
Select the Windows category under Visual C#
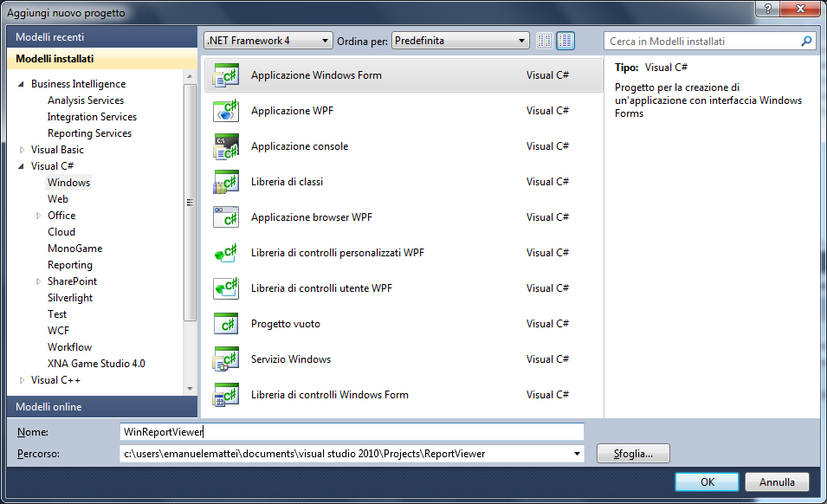(68, 183)
